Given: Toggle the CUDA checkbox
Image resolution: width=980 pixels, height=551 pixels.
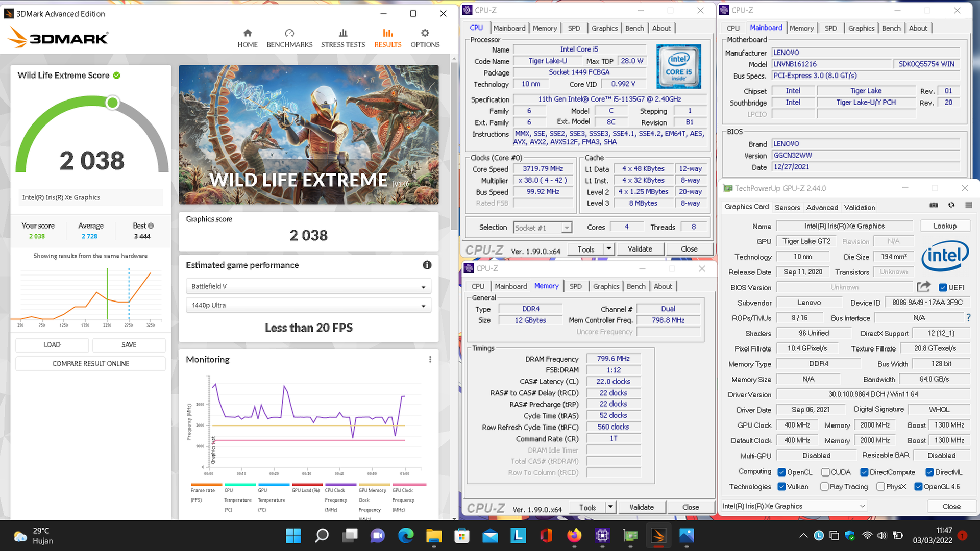Looking at the screenshot, I should tap(825, 472).
